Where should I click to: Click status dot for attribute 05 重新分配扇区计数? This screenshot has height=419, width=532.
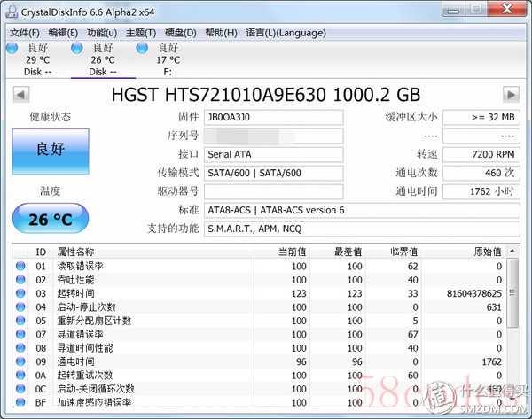click(x=20, y=320)
